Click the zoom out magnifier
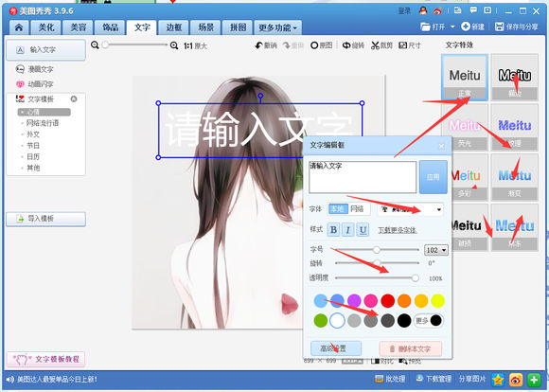 pyautogui.click(x=95, y=45)
